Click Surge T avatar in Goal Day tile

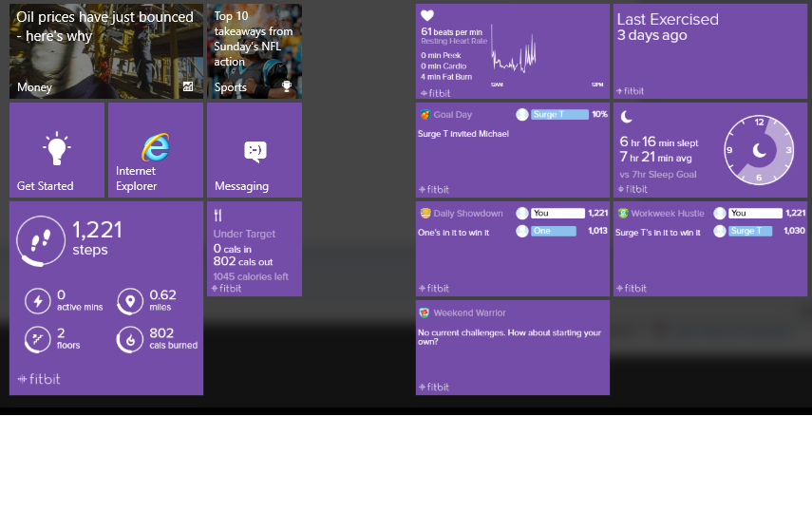point(522,114)
